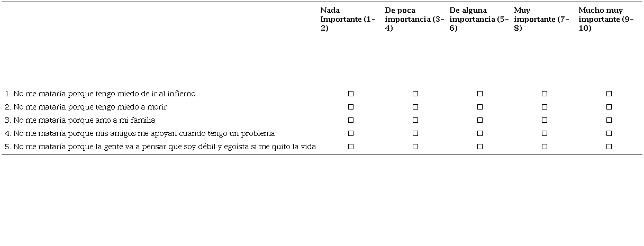The image size is (644, 246).
Task: Select 'Mucho muy importante' for the infierno statement
Action: click(x=609, y=94)
